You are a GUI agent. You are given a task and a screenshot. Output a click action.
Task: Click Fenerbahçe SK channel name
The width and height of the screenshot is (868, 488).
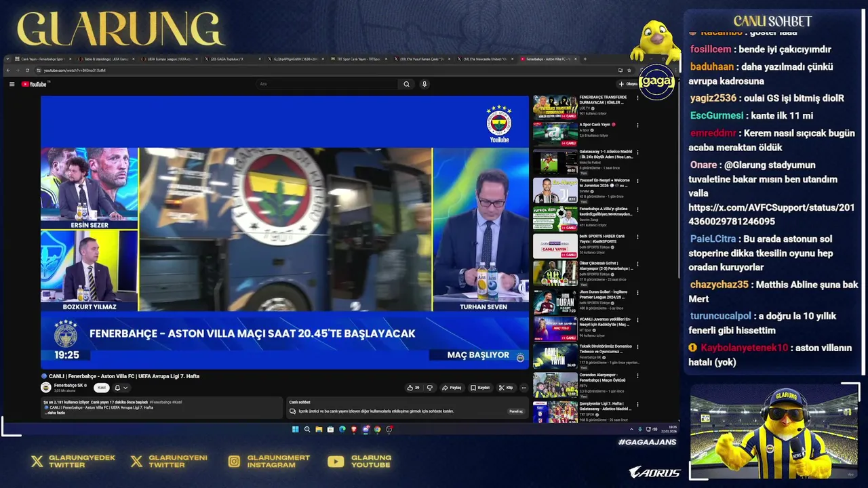tap(69, 386)
